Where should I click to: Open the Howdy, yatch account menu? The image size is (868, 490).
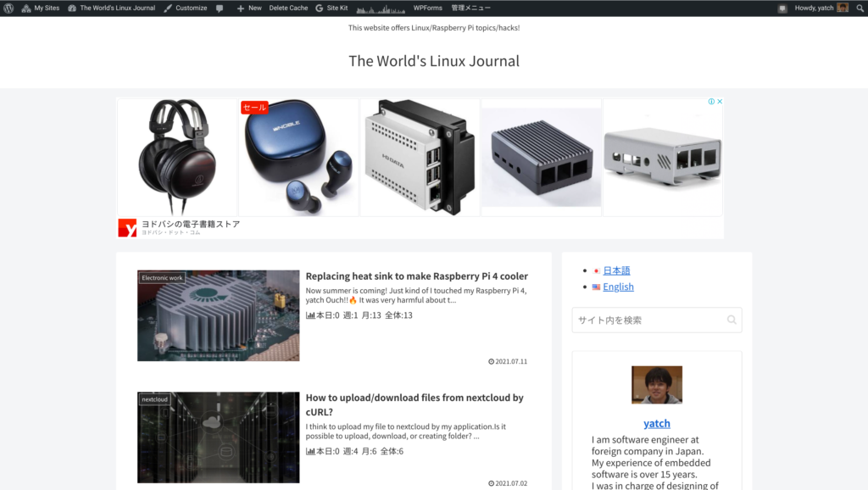click(821, 8)
